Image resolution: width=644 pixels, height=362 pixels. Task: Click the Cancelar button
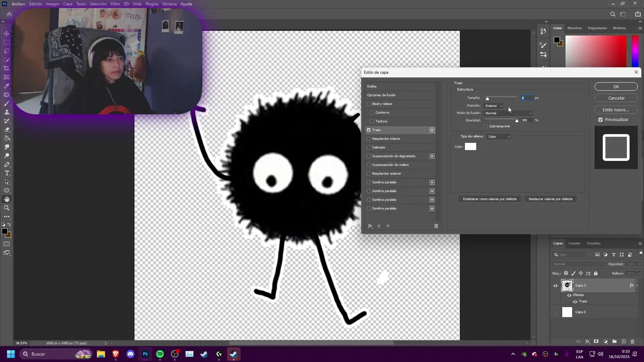pyautogui.click(x=616, y=98)
